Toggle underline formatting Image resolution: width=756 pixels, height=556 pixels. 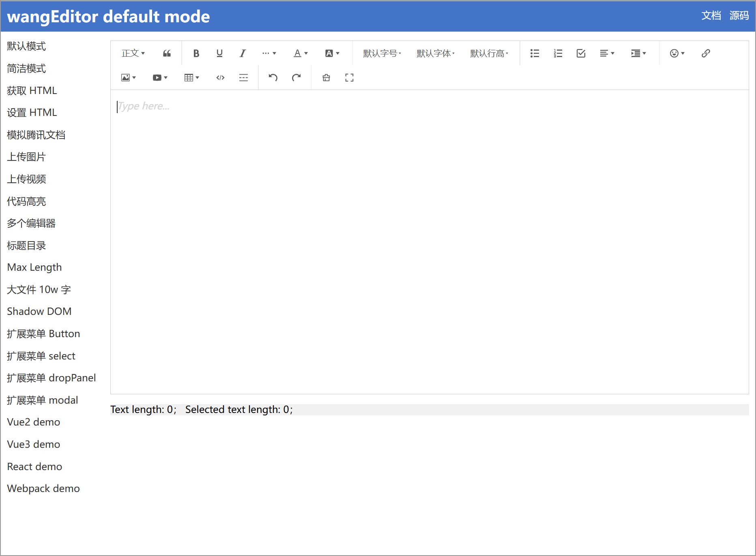[x=219, y=53]
